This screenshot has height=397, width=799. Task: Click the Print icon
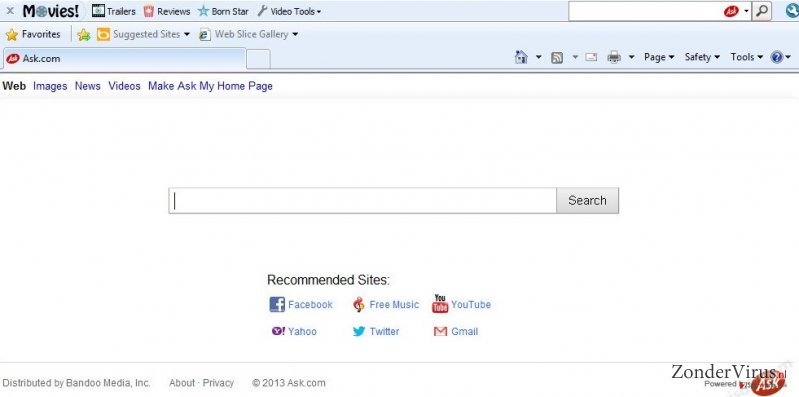coord(614,57)
